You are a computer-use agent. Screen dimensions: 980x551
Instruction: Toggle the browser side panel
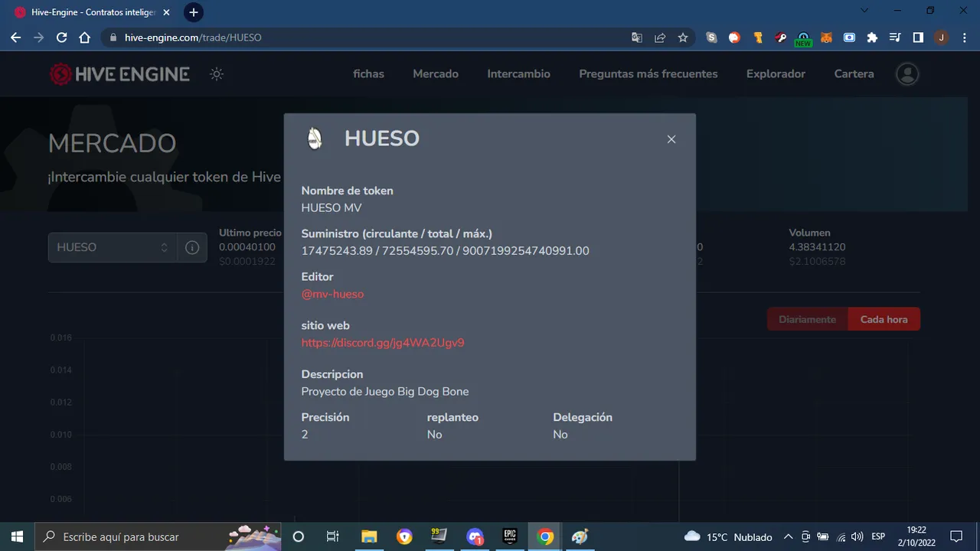pos(918,37)
